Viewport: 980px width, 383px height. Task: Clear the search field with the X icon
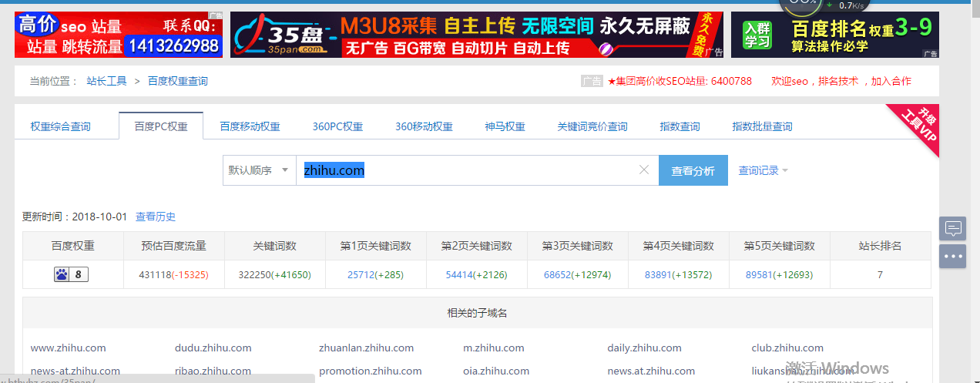[x=644, y=170]
